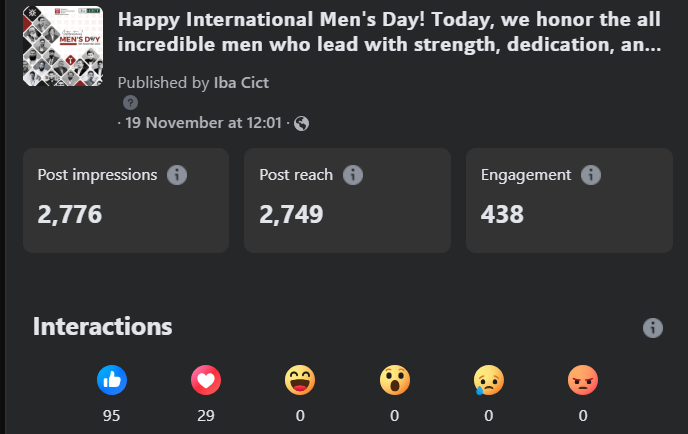
Task: Click the public globe audience icon
Action: point(301,123)
